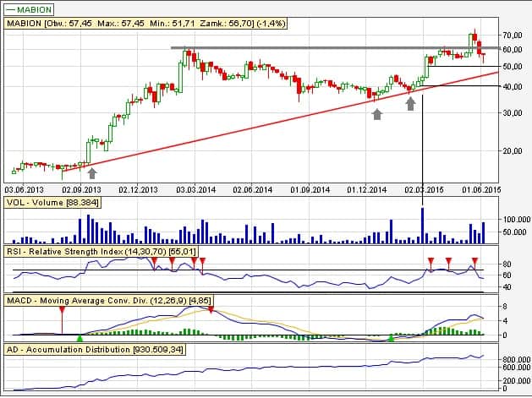The width and height of the screenshot is (532, 398).
Task: Click the red triangle at MACD peak
Action: click(211, 311)
